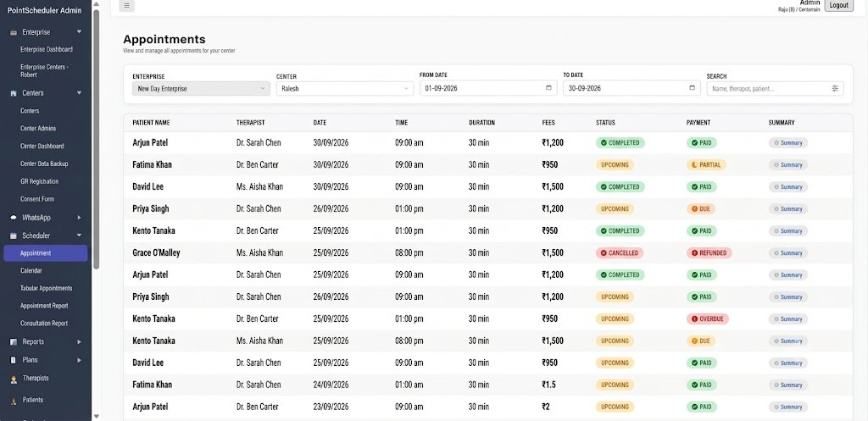
Task: Open Summary for Priya Singh 01:00 pm row
Action: click(x=788, y=209)
